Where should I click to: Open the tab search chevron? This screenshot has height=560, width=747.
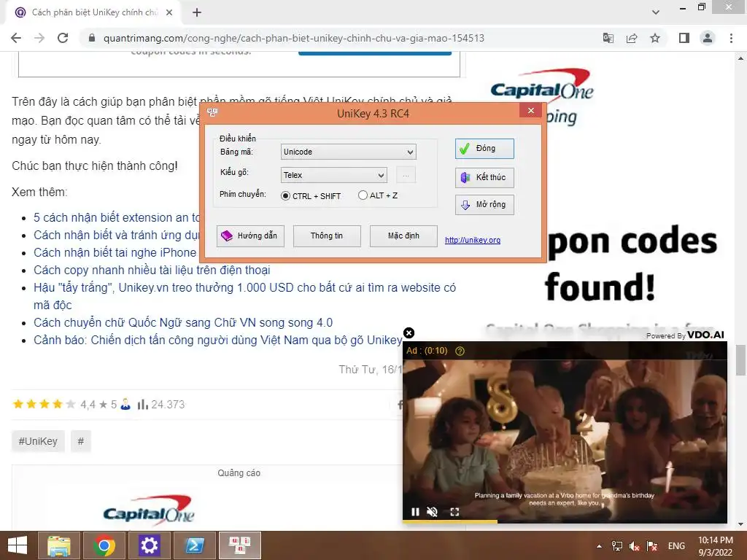pos(656,12)
